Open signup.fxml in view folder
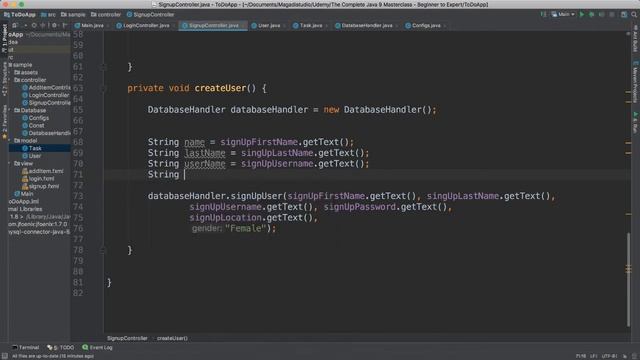 click(40, 186)
